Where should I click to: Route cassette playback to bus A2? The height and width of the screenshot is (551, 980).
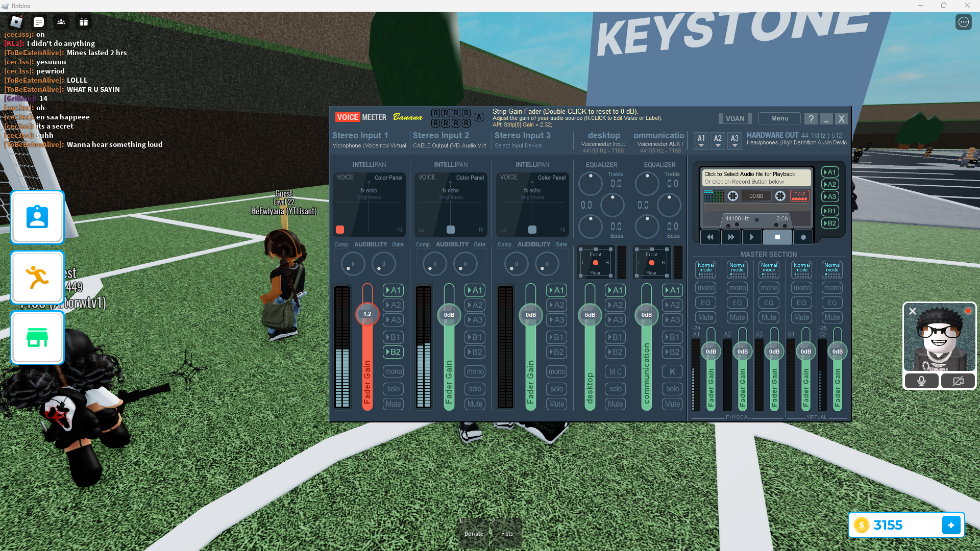pos(830,185)
